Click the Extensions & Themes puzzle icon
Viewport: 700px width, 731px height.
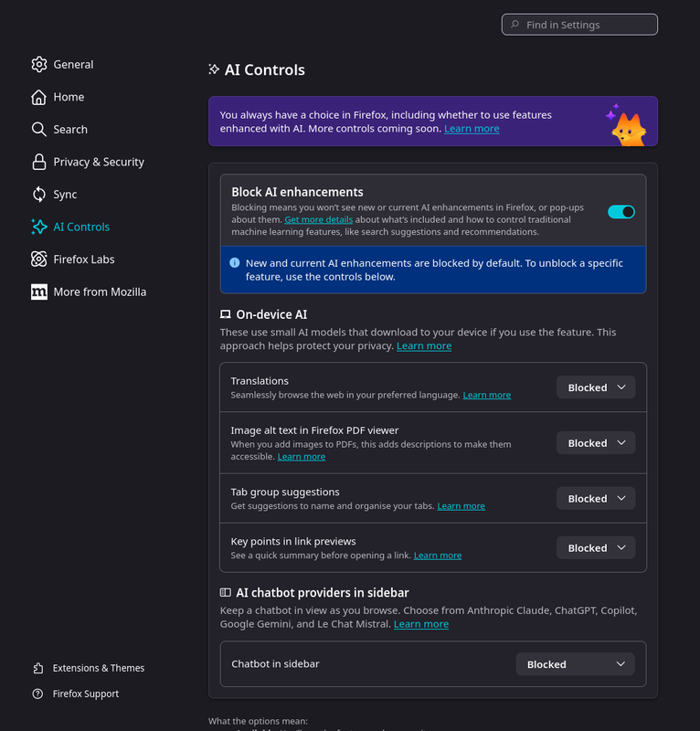pyautogui.click(x=37, y=668)
